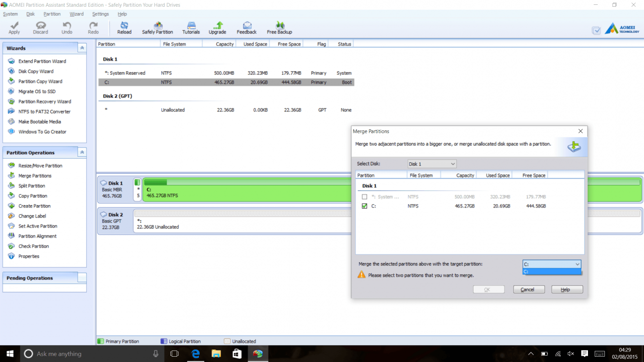The image size is (644, 362).
Task: Collapse the Partition Operations panel
Action: (x=82, y=153)
